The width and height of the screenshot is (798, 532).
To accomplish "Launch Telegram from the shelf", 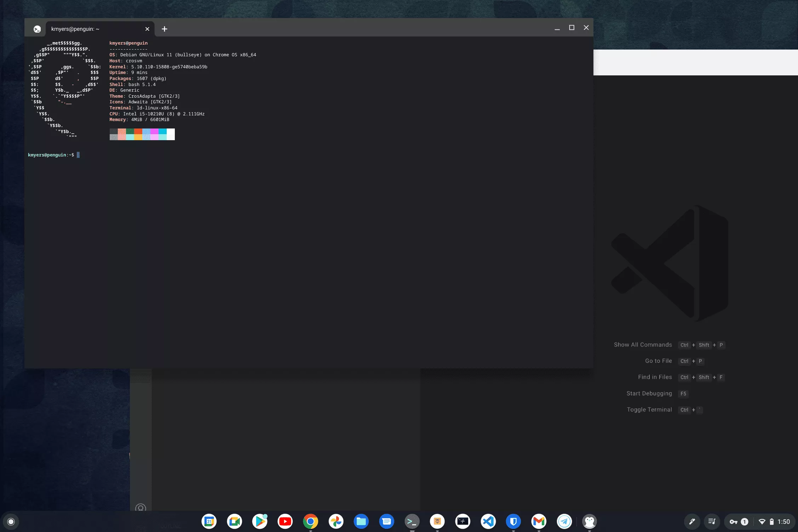I will [x=564, y=521].
